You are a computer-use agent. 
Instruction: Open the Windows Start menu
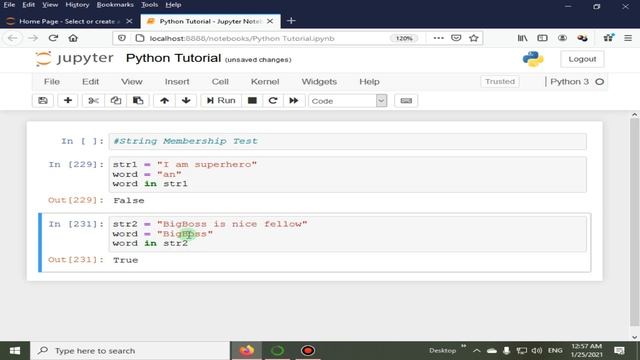click(15, 351)
